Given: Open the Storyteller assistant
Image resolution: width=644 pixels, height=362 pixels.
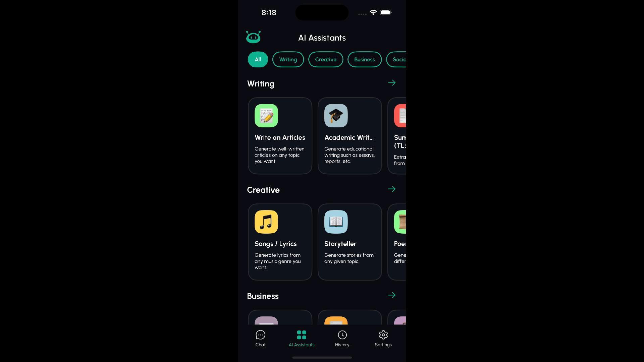Looking at the screenshot, I should [350, 242].
